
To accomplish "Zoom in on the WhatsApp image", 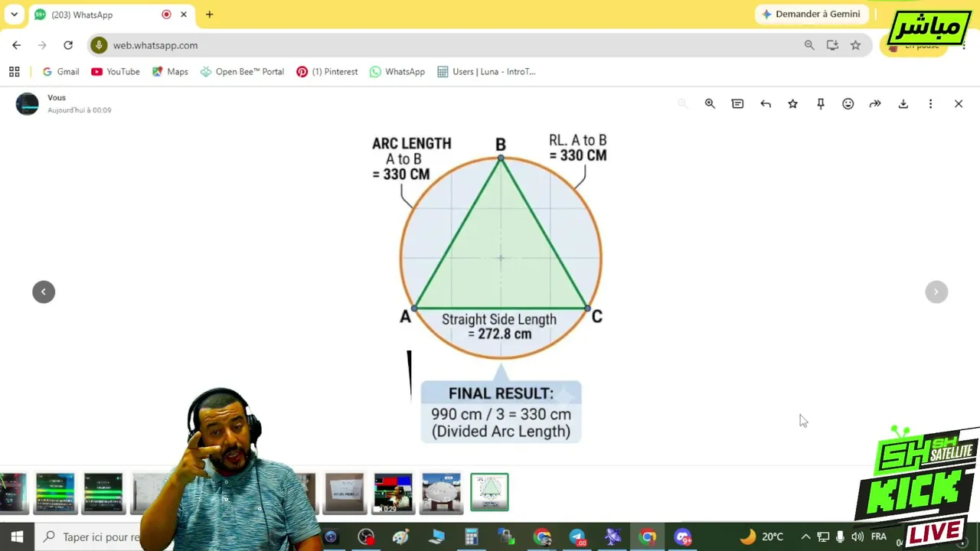I will coord(710,103).
